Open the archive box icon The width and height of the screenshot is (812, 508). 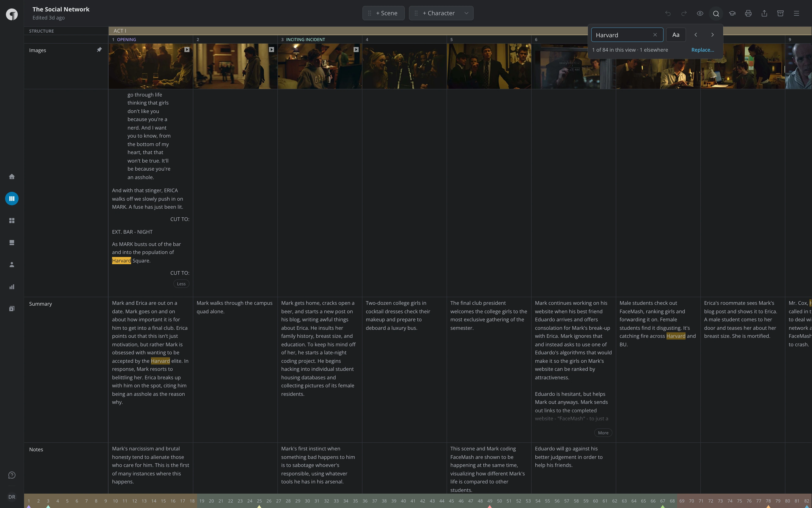coord(780,13)
